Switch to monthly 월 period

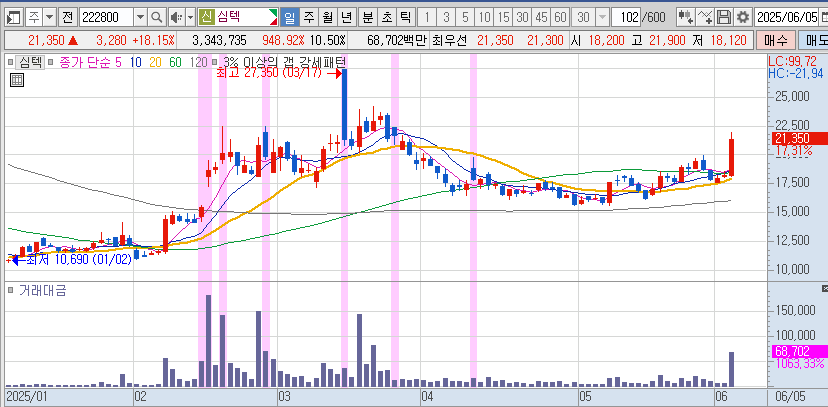(327, 18)
